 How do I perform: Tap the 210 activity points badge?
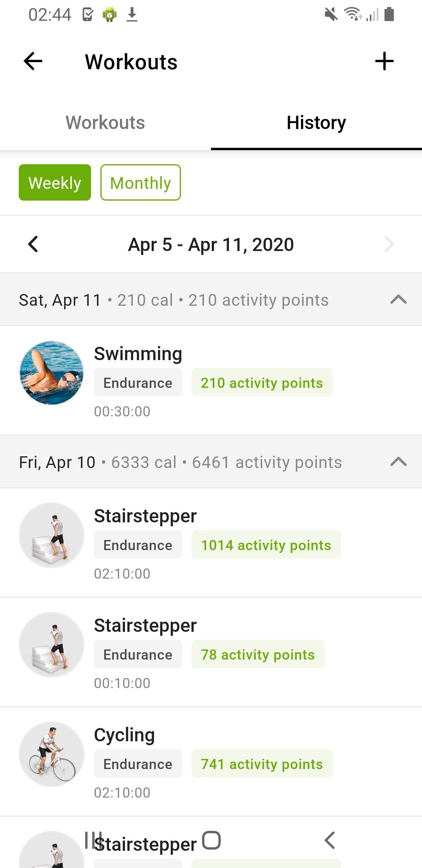[x=262, y=382]
